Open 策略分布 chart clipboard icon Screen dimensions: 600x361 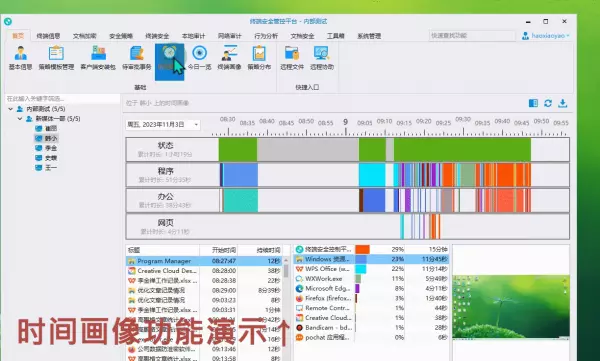click(x=259, y=53)
